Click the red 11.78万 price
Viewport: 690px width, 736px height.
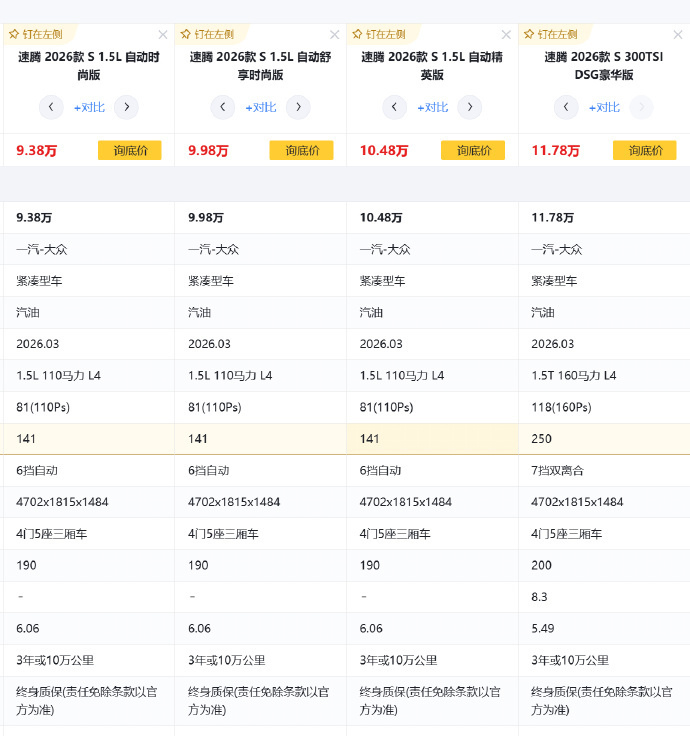click(555, 151)
